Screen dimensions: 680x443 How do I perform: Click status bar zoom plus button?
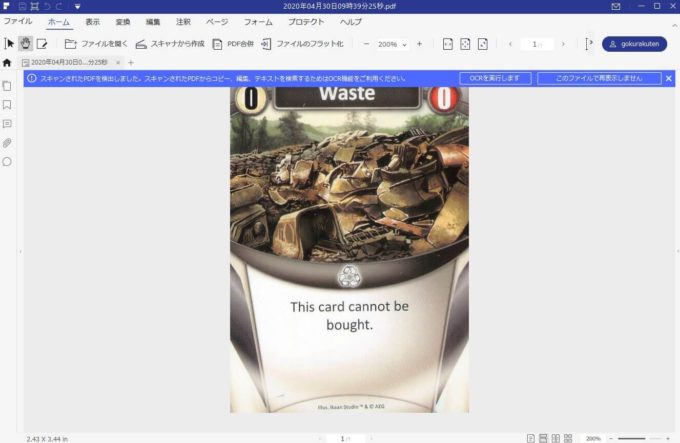[x=668, y=439]
